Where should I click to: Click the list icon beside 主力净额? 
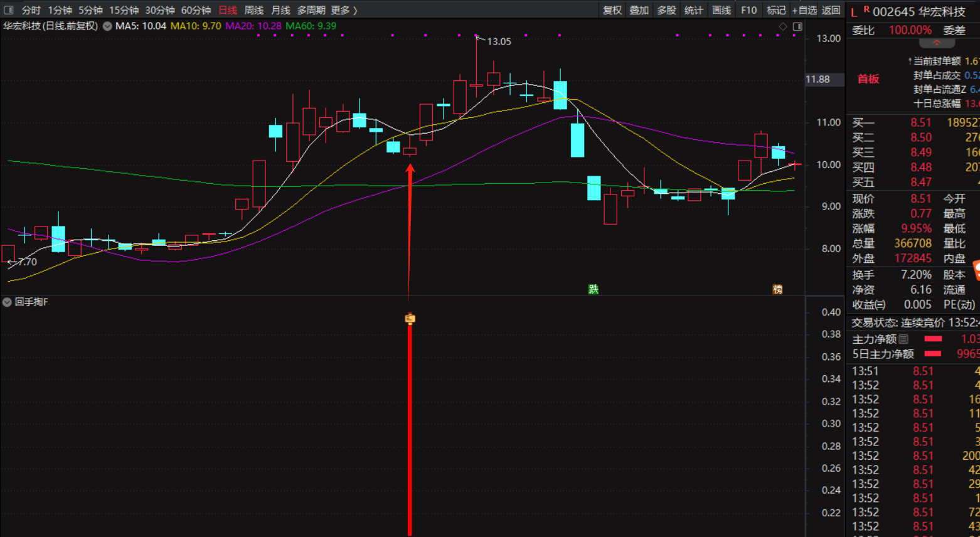(903, 339)
